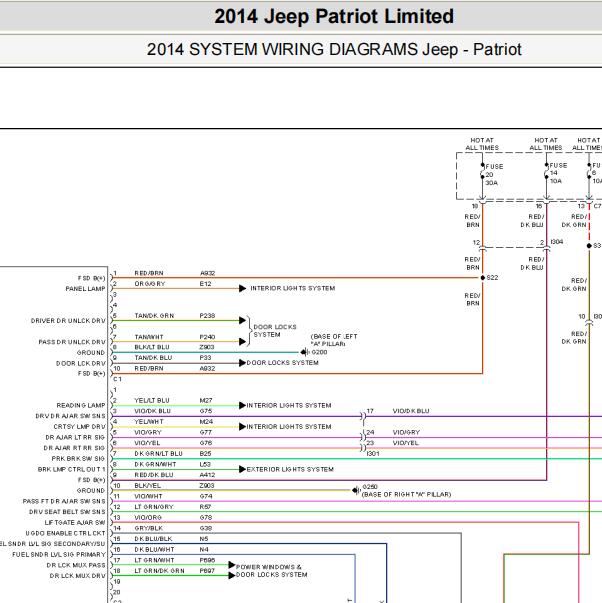Click circuit code 'A412'
The height and width of the screenshot is (603, 602).
click(207, 475)
